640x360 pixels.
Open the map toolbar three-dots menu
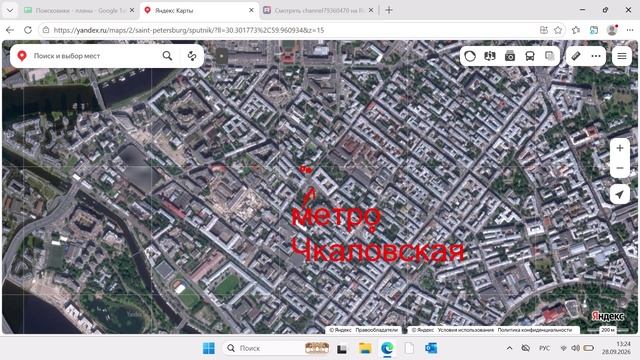click(x=596, y=56)
